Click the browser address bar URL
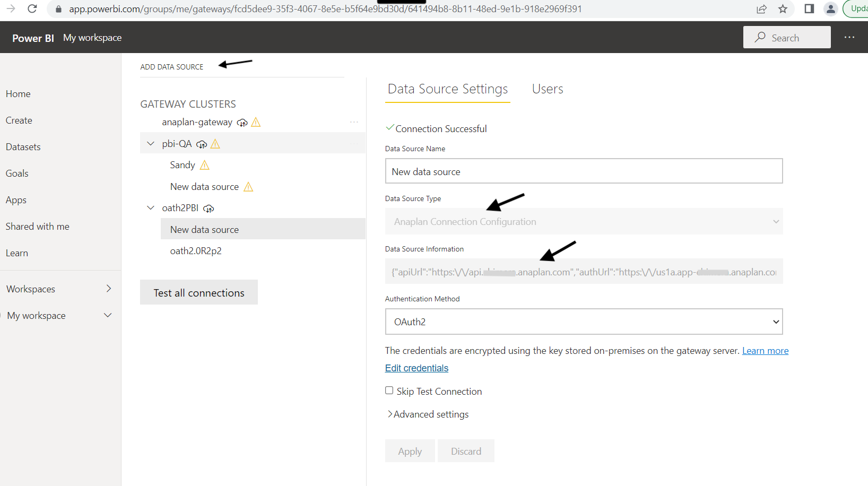The height and width of the screenshot is (486, 868). click(x=325, y=9)
